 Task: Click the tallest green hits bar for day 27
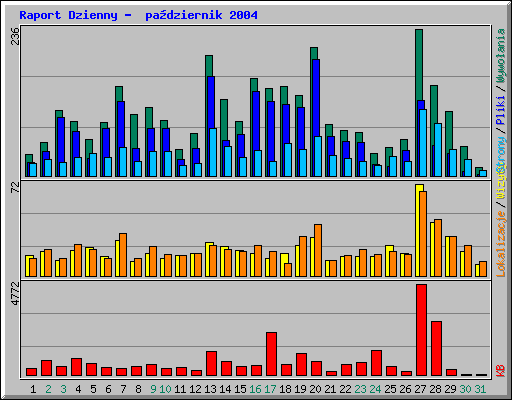[419, 65]
